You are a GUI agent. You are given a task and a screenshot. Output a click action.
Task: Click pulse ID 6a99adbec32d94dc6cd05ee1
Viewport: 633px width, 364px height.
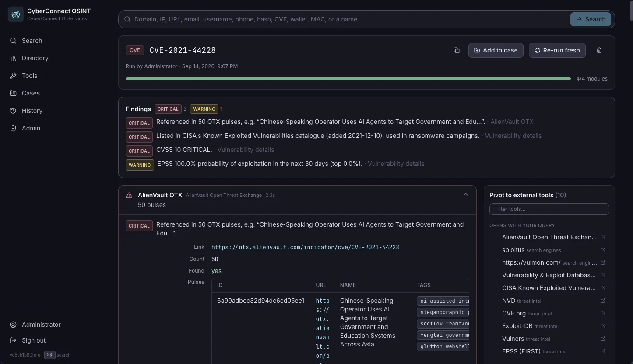pos(260,301)
